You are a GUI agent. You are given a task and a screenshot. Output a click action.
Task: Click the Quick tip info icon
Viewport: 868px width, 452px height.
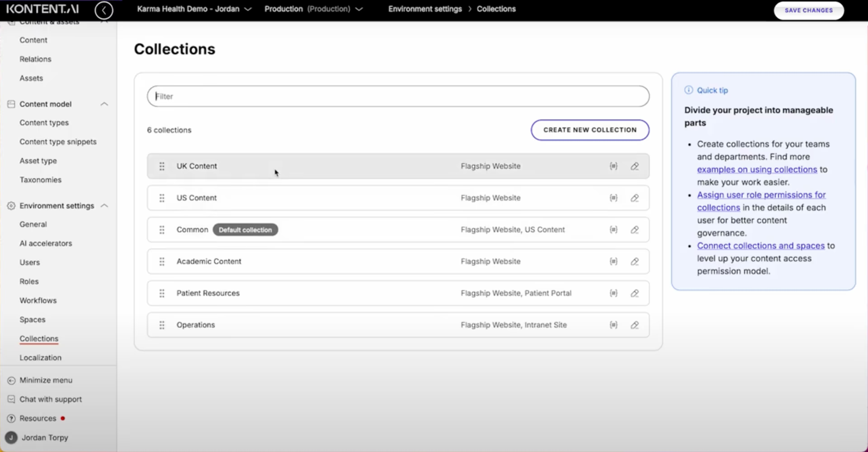(x=688, y=90)
